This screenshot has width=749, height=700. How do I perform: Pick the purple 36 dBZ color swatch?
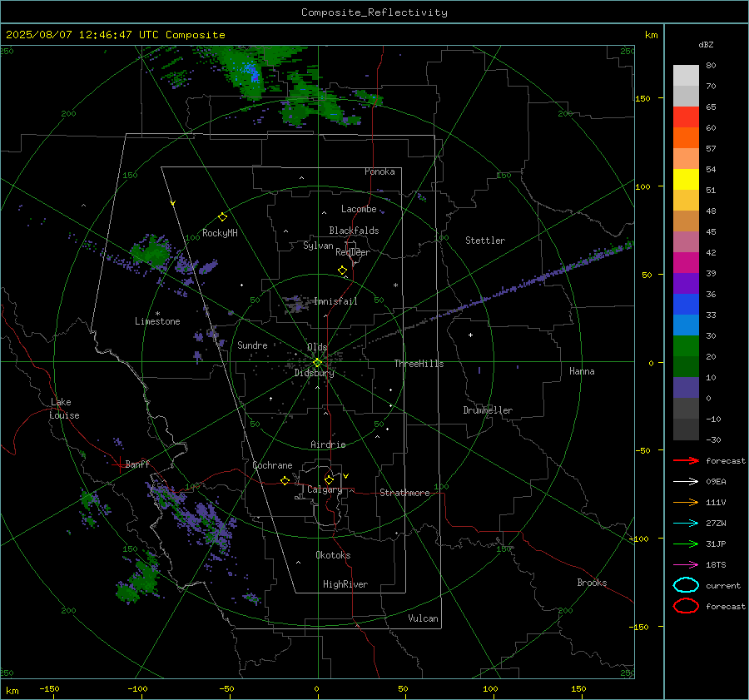[686, 283]
